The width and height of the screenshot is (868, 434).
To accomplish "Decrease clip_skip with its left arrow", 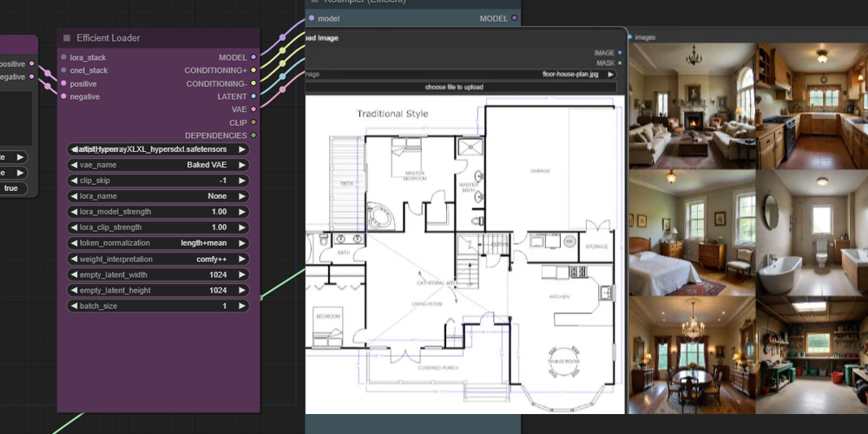I will tap(74, 181).
